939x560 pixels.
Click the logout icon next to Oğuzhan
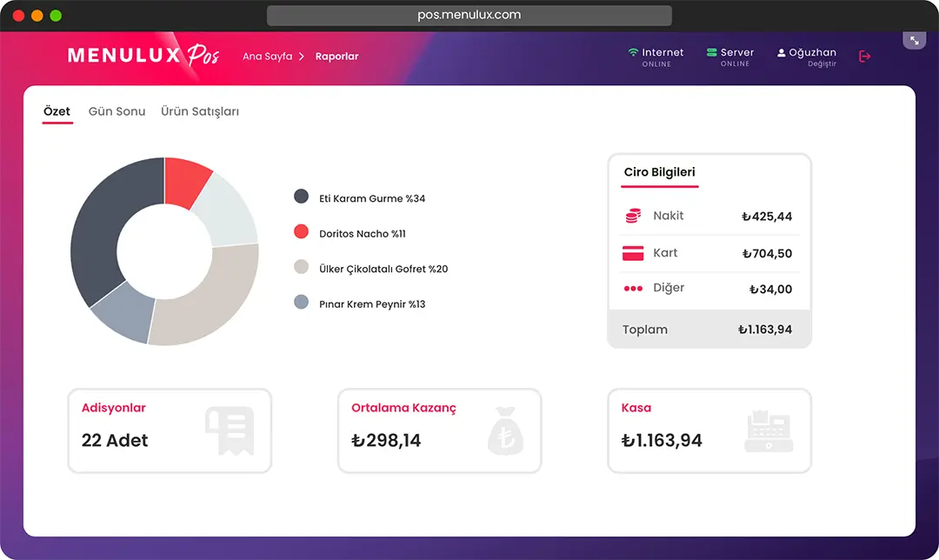pyautogui.click(x=864, y=57)
